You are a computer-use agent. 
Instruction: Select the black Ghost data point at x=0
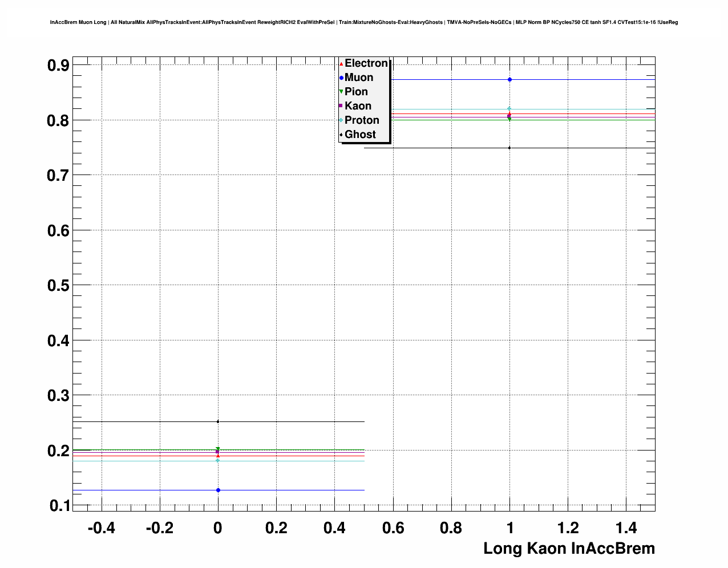point(218,421)
